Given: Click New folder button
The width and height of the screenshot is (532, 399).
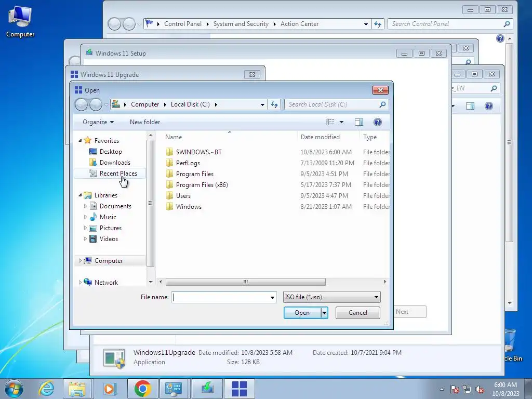Looking at the screenshot, I should coord(145,122).
